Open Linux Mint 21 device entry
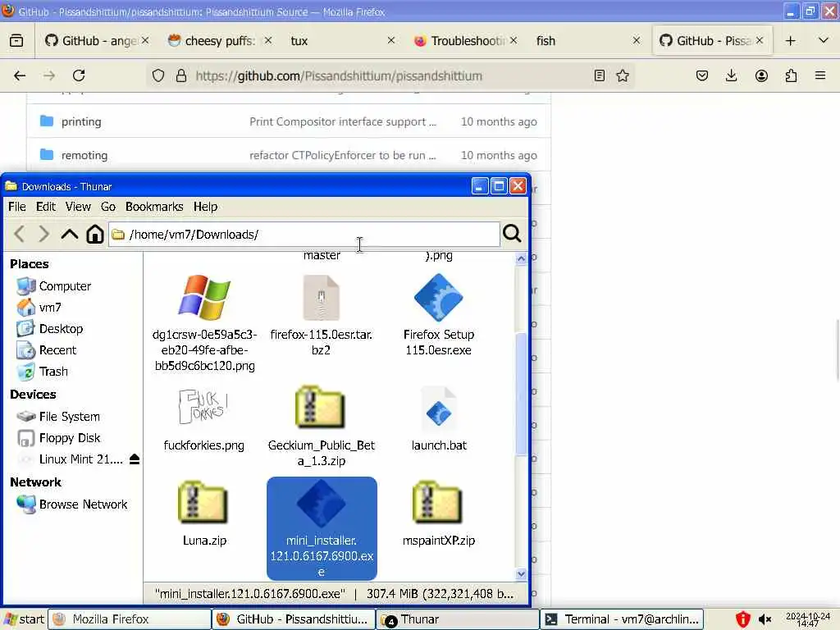 [71, 459]
